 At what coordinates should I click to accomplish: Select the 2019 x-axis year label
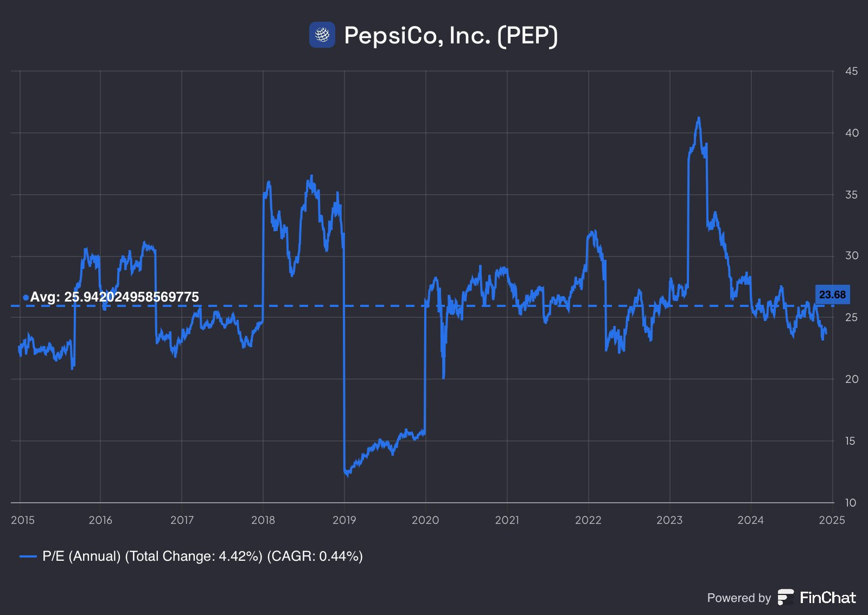coord(344,520)
